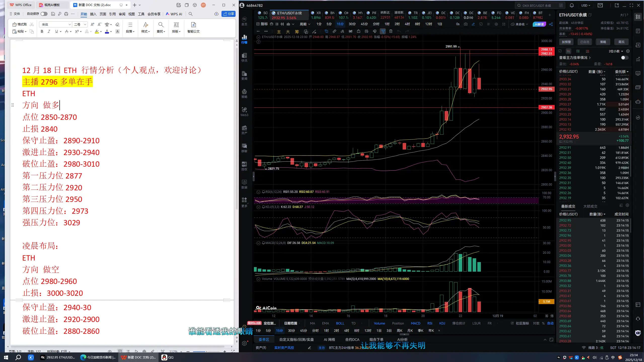Viewport: 644px width, 362px height.
Task: Click the lock drawings icon
Action: coord(358,31)
